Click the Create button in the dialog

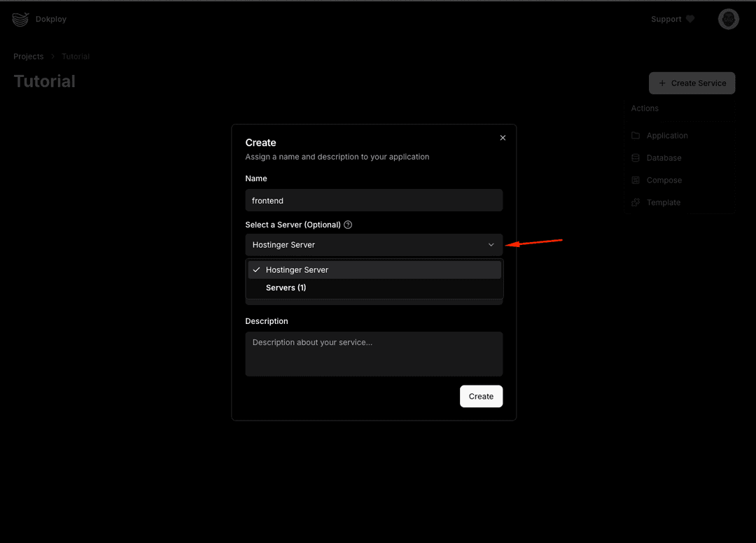pos(481,396)
